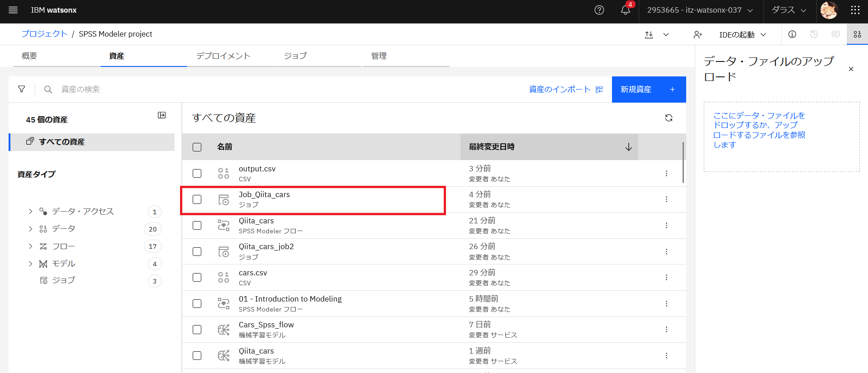Click the search magnifier icon
Image resolution: width=868 pixels, height=373 pixels.
(48, 90)
